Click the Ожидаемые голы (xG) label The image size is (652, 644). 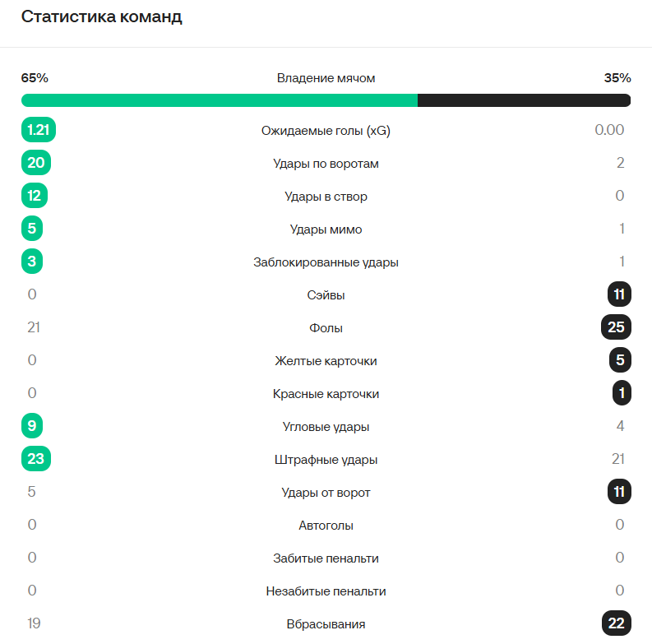click(326, 131)
